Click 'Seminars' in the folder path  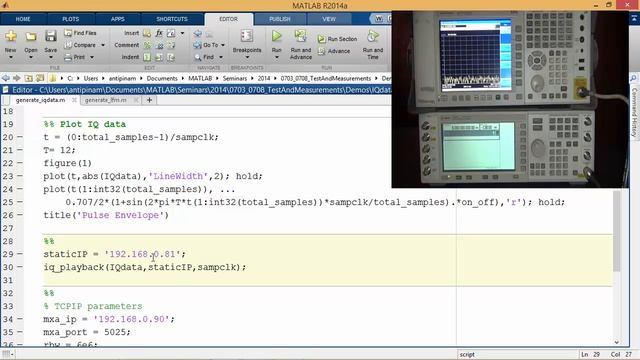click(235, 78)
